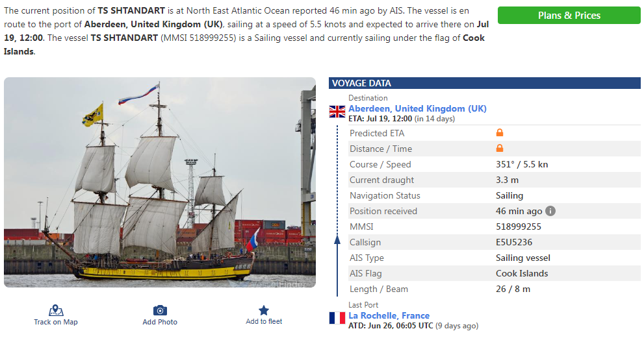Click the Predicted ETA lock icon
The width and height of the screenshot is (644, 342).
500,133
